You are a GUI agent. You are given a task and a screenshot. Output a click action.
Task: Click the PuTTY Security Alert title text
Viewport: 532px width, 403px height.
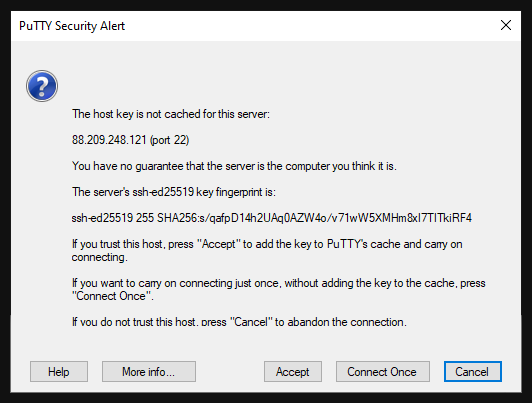tap(72, 26)
